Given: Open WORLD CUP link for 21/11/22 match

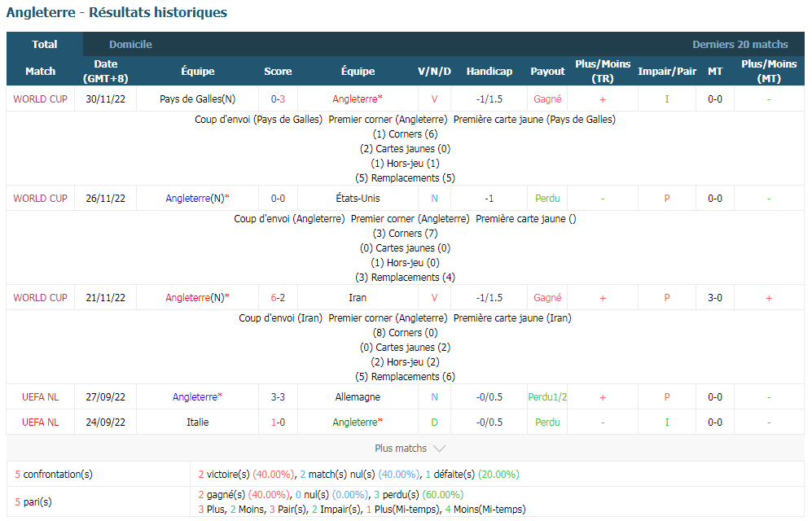Looking at the screenshot, I should [x=41, y=298].
